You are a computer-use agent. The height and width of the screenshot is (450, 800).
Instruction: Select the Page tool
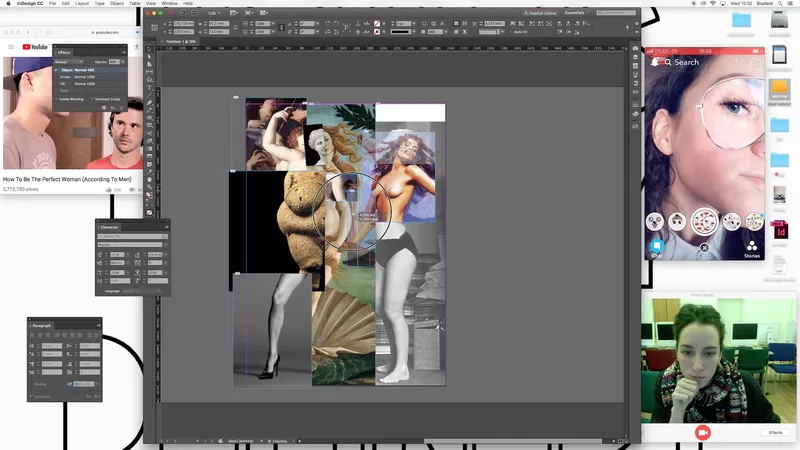click(x=149, y=64)
